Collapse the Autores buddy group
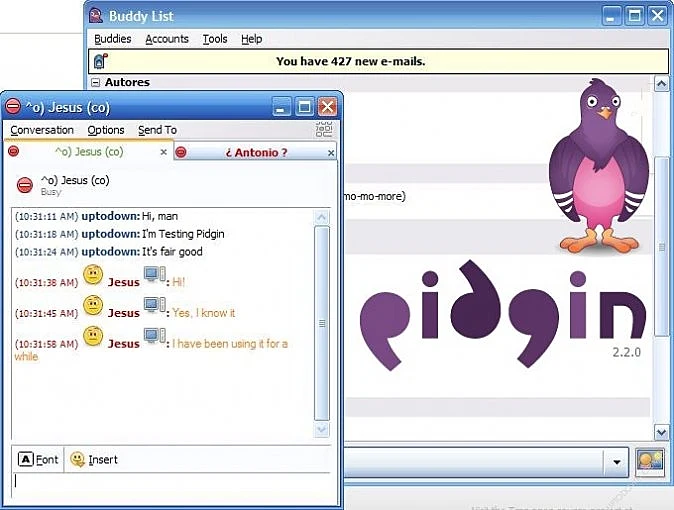This screenshot has height=510, width=674. pyautogui.click(x=96, y=83)
